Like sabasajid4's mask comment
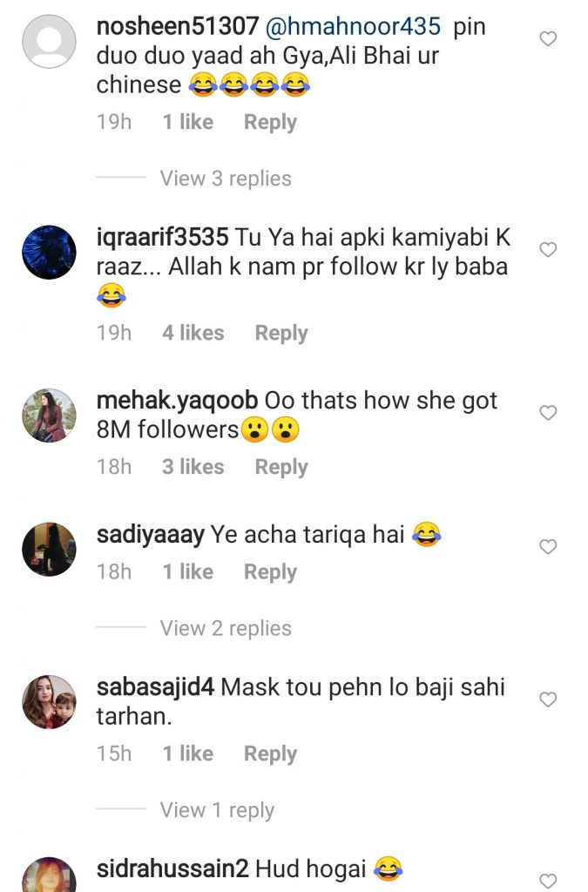 pyautogui.click(x=548, y=699)
